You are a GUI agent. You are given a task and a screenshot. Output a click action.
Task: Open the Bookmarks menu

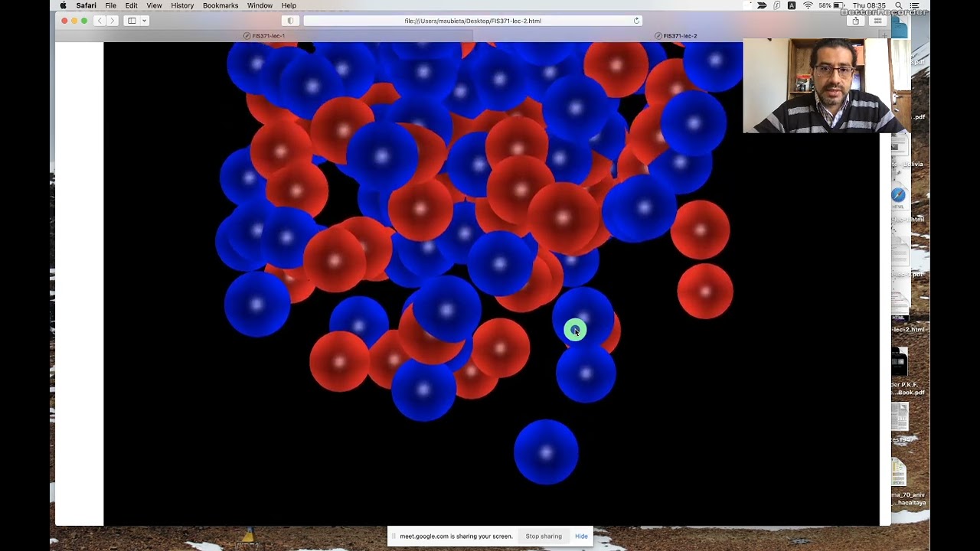(220, 5)
